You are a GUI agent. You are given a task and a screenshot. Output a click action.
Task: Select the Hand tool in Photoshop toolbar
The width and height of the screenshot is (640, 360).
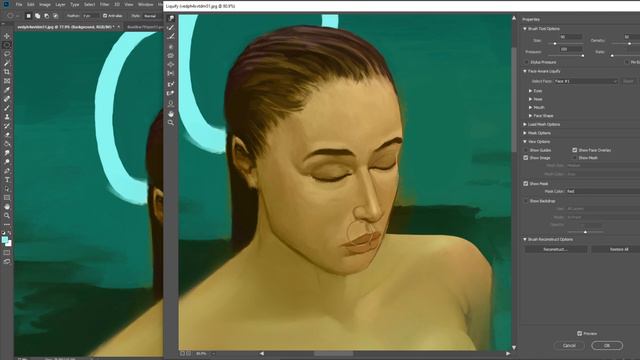tap(7, 207)
